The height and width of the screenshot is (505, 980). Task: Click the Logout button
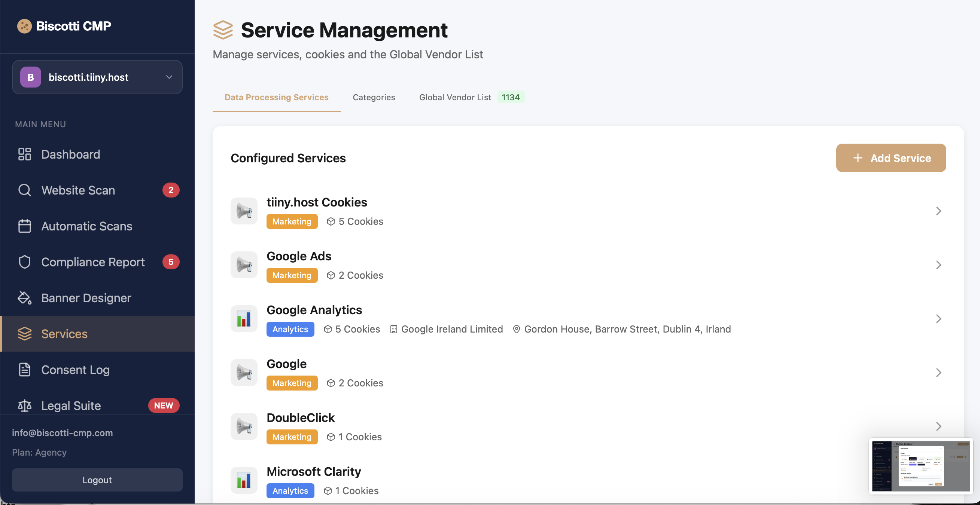[97, 480]
